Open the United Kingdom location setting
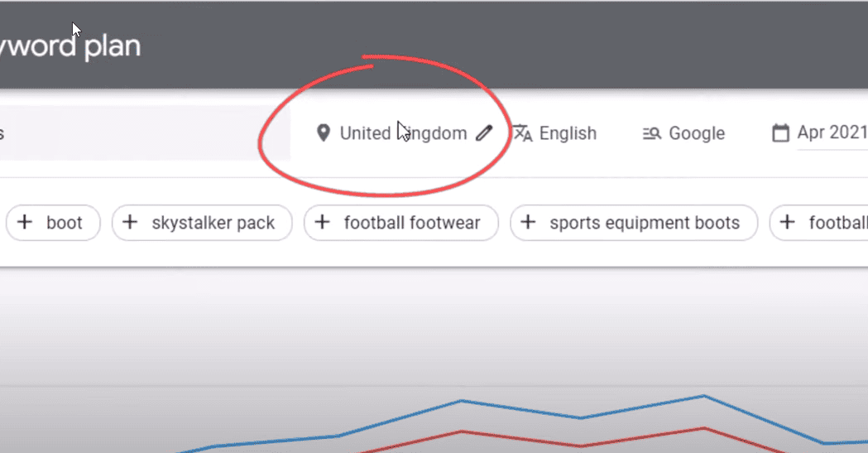 pos(404,133)
